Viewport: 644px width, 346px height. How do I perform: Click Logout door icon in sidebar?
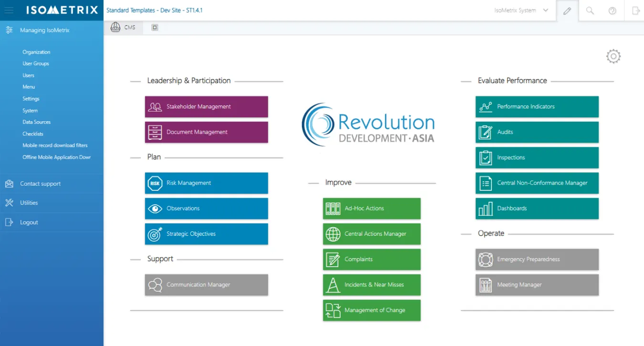point(9,222)
